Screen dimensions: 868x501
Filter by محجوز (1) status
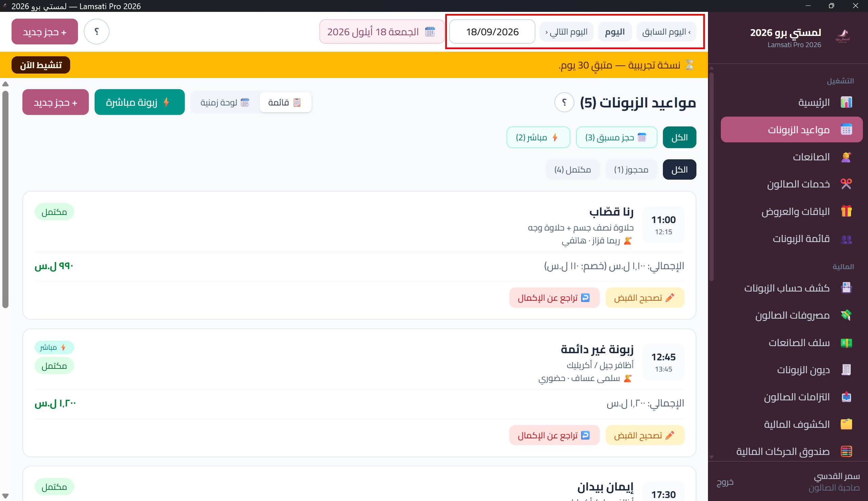tap(631, 169)
